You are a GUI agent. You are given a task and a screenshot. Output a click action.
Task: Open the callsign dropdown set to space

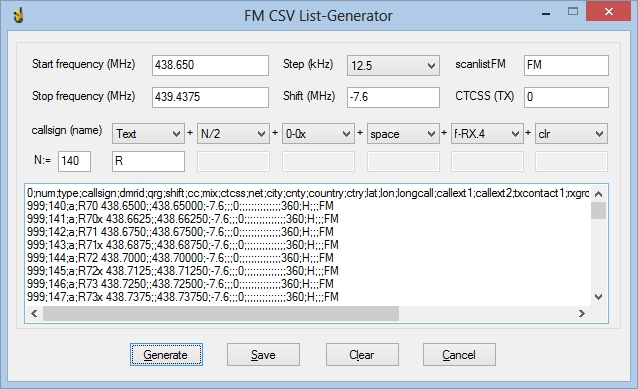pos(403,133)
